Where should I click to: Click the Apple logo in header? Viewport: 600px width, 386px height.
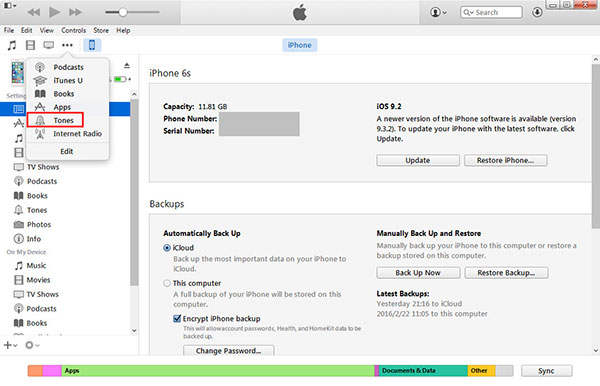click(x=300, y=13)
